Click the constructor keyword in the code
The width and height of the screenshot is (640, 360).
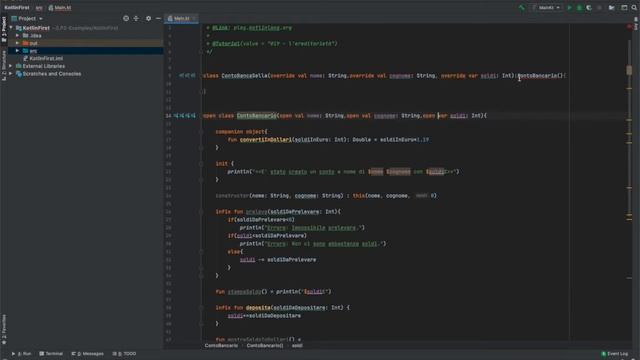232,196
